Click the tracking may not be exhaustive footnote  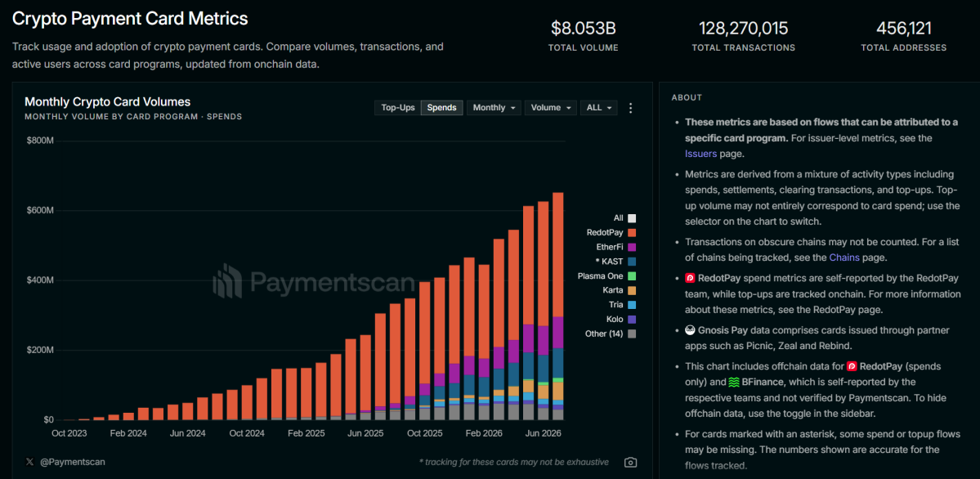pos(514,462)
